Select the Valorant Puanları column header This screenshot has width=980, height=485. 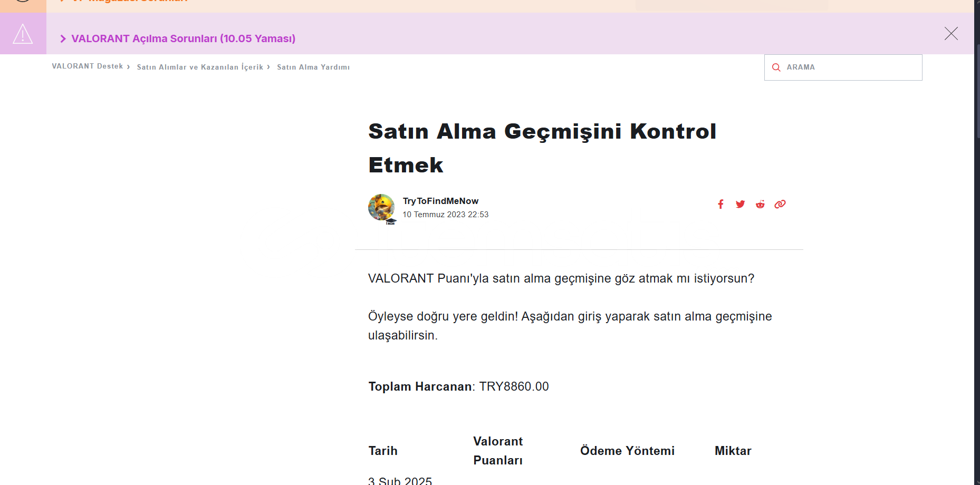click(x=498, y=451)
